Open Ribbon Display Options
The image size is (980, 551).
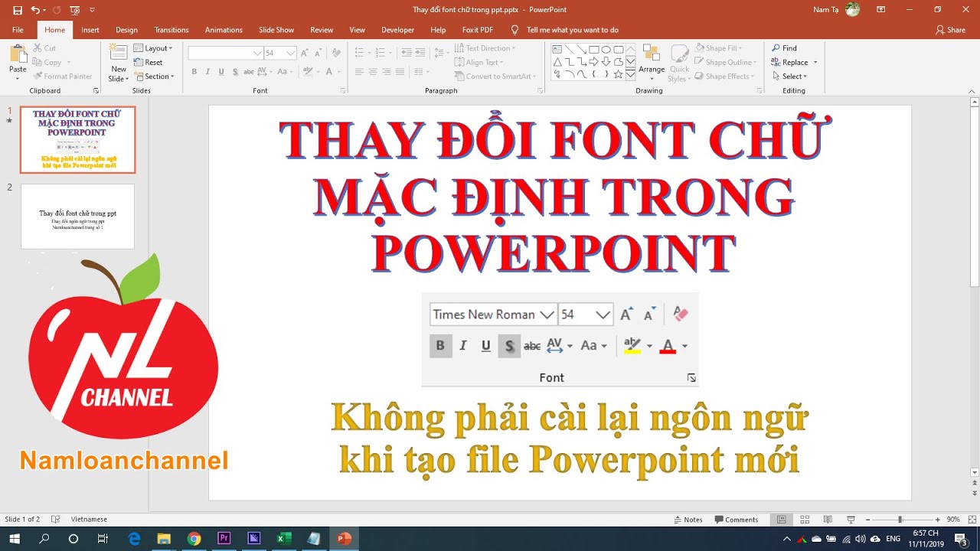(880, 10)
